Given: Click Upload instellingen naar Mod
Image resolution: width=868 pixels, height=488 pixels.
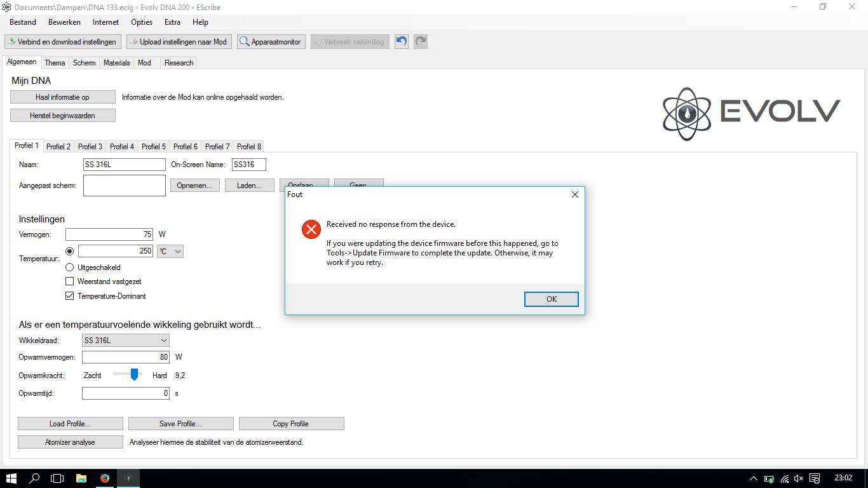Looking at the screenshot, I should [179, 42].
